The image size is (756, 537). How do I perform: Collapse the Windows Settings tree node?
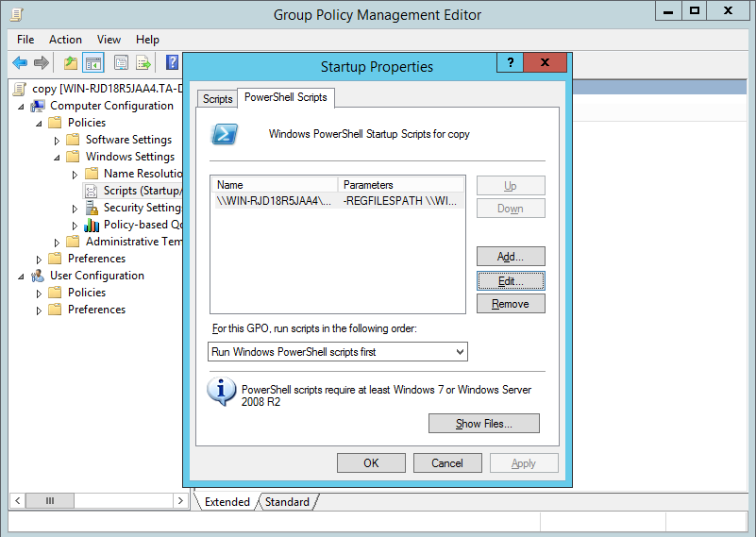pos(58,157)
